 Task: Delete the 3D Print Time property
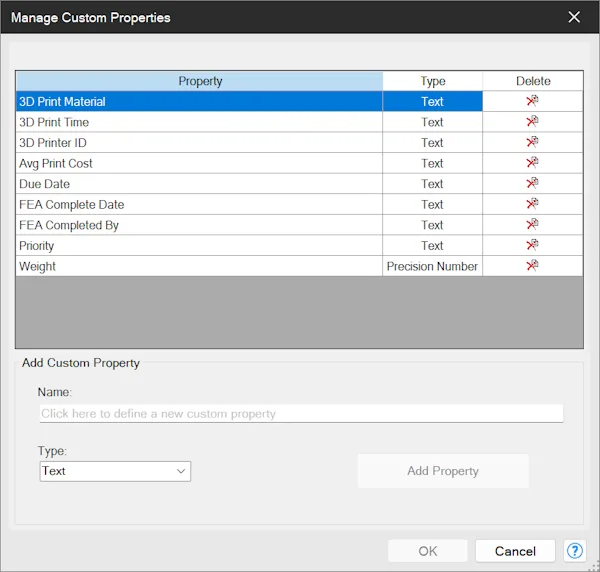532,122
